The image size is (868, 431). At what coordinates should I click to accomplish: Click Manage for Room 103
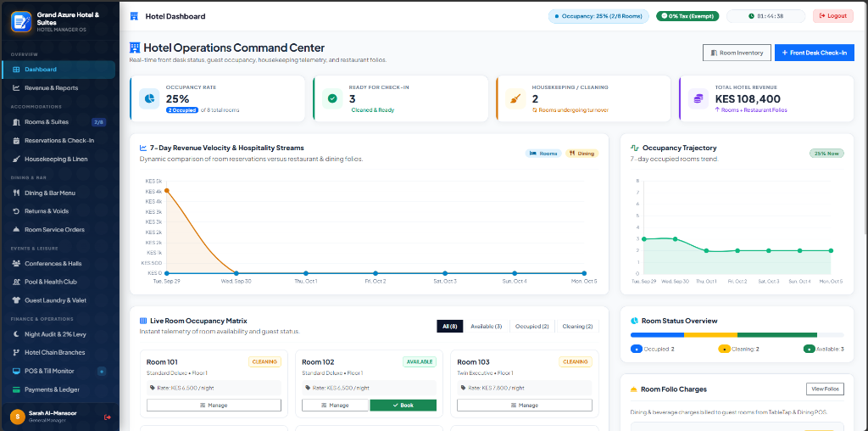pos(524,405)
